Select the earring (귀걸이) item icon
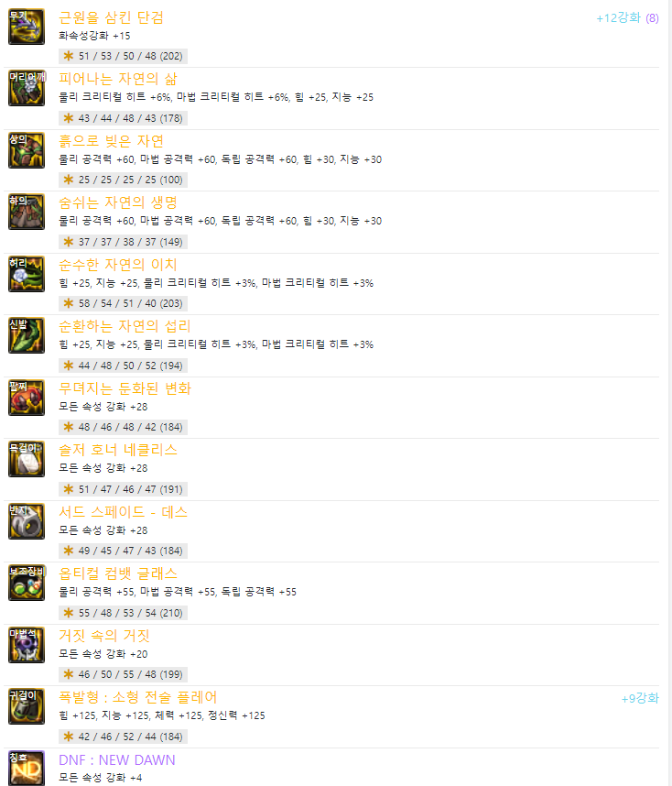672x786 pixels. point(27,706)
